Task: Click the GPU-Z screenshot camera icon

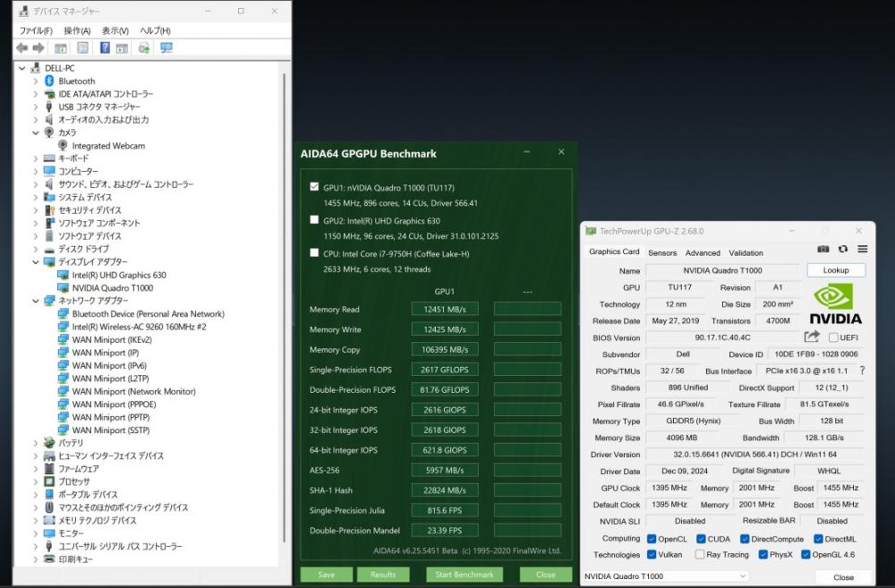Action: pos(823,249)
